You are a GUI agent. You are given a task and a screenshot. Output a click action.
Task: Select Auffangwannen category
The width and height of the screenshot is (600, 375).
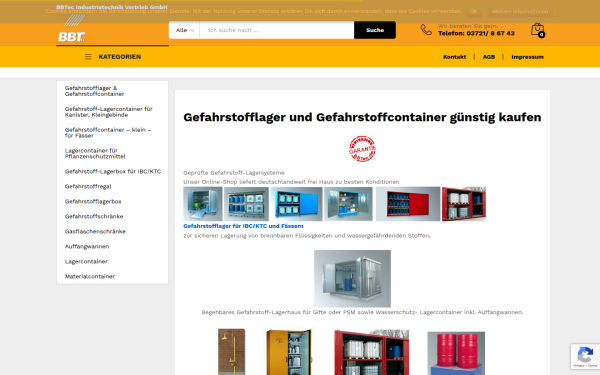(x=87, y=246)
